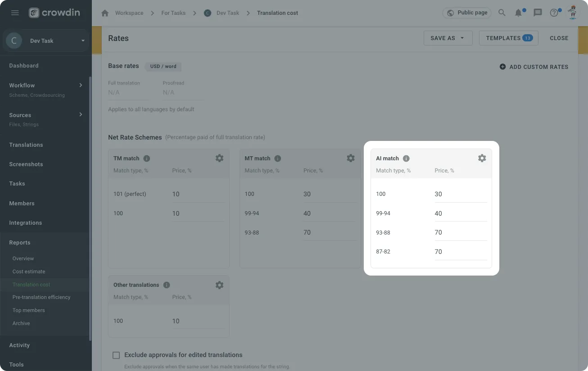Viewport: 588px width, 371px height.
Task: Open the notifications bell
Action: 519,13
